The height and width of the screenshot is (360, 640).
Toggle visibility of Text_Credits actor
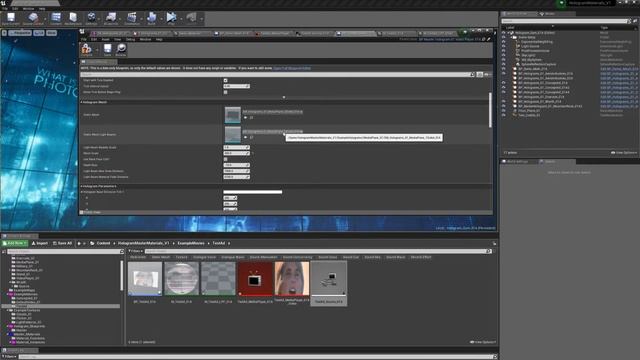(504, 115)
